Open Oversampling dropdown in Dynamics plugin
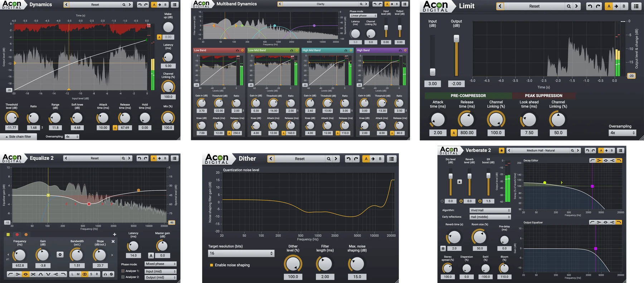644x283 pixels. click(72, 136)
